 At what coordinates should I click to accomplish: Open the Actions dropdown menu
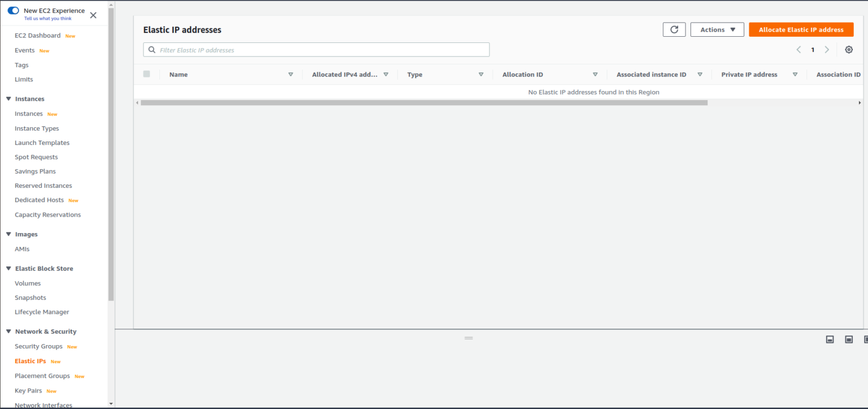[x=717, y=29]
